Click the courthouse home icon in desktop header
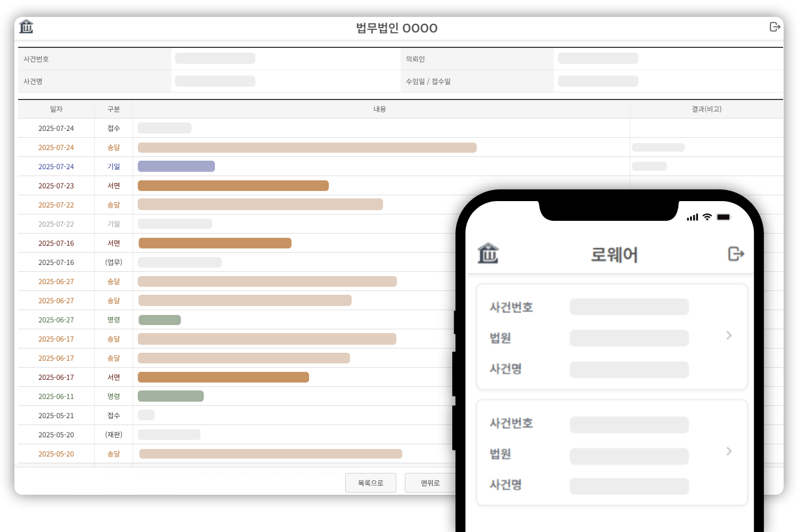The image size is (798, 532). (26, 27)
